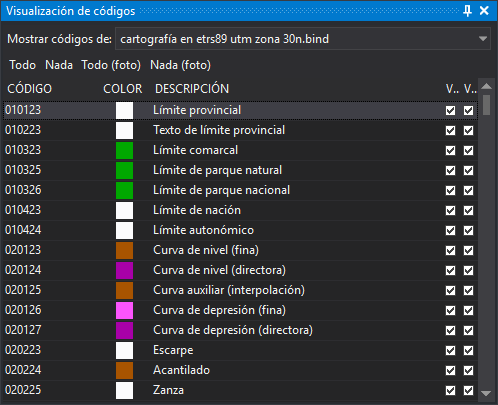This screenshot has width=498, height=405.
Task: Click the Todo (foto) button
Action: tap(111, 65)
